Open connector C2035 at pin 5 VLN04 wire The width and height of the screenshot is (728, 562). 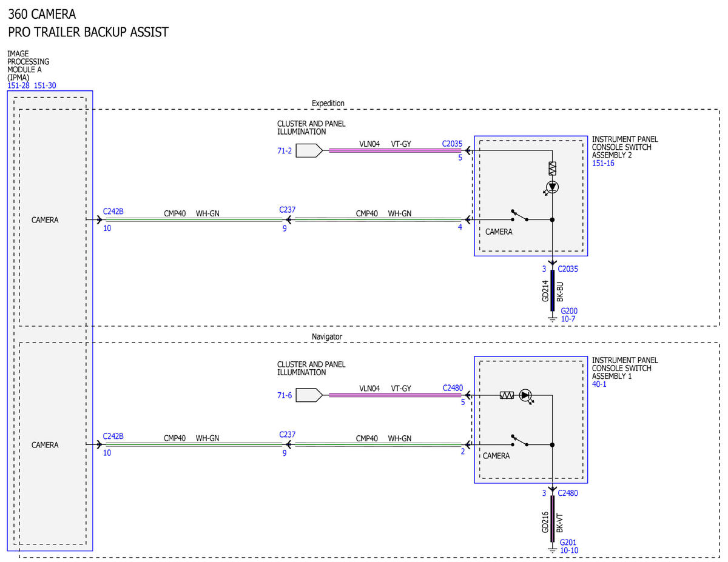click(453, 144)
